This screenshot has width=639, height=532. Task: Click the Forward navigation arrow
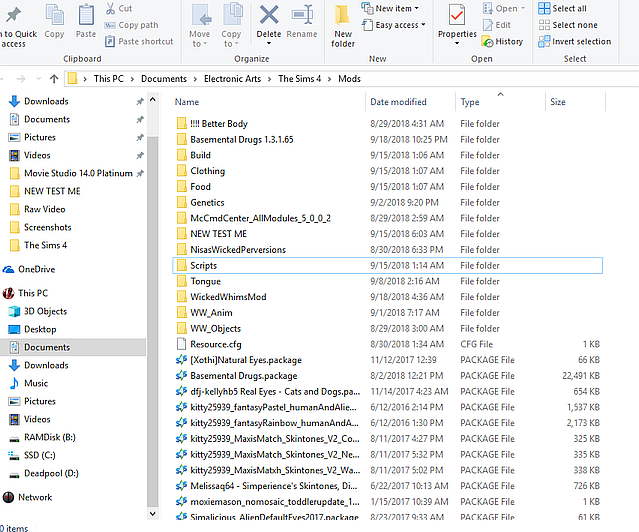click(21, 79)
